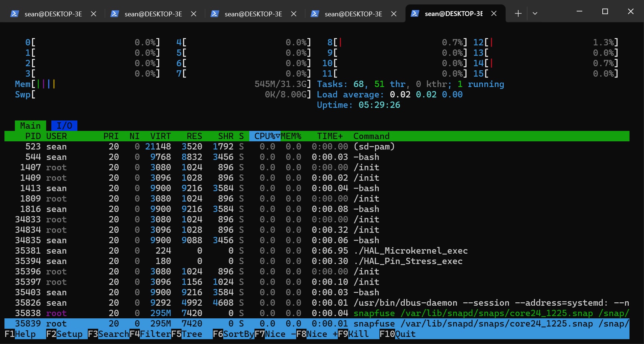Sort processes by the MEM% column

click(x=291, y=136)
